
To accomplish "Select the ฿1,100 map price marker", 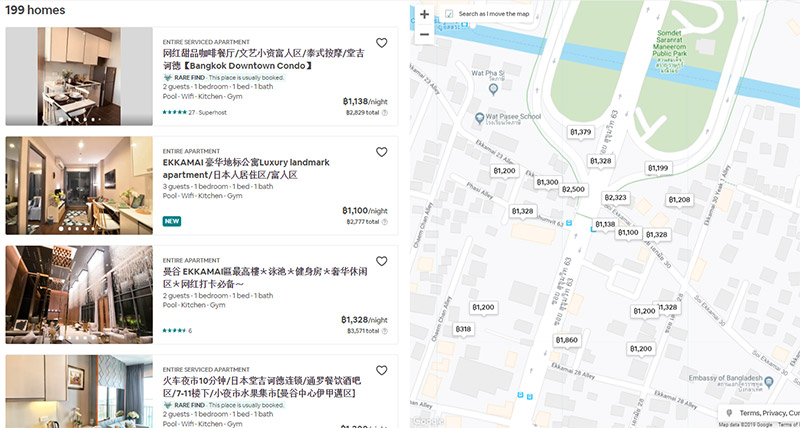I will (x=628, y=233).
